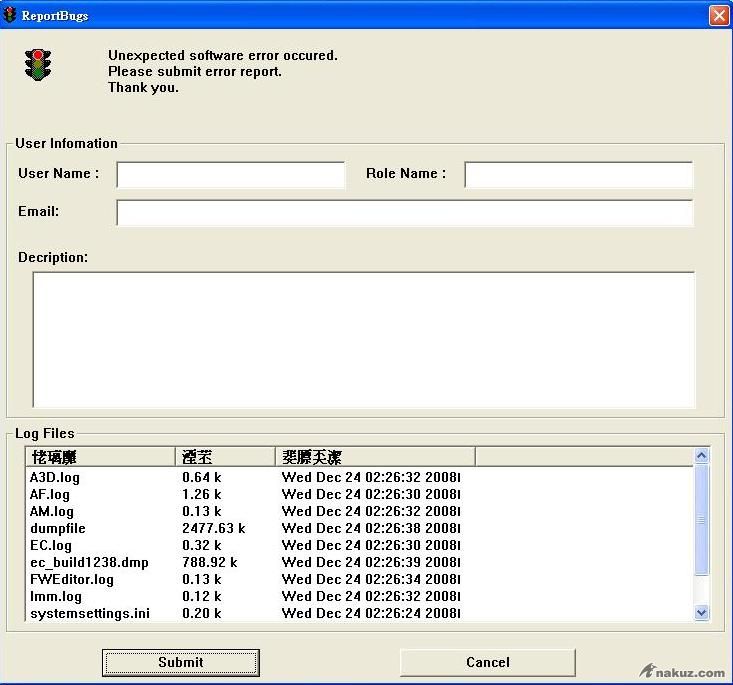Click the Email input field
733x685 pixels.
click(404, 213)
